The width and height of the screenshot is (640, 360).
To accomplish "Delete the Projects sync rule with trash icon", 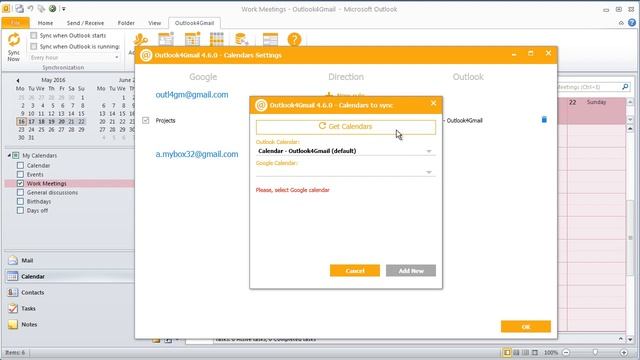I will (x=544, y=120).
